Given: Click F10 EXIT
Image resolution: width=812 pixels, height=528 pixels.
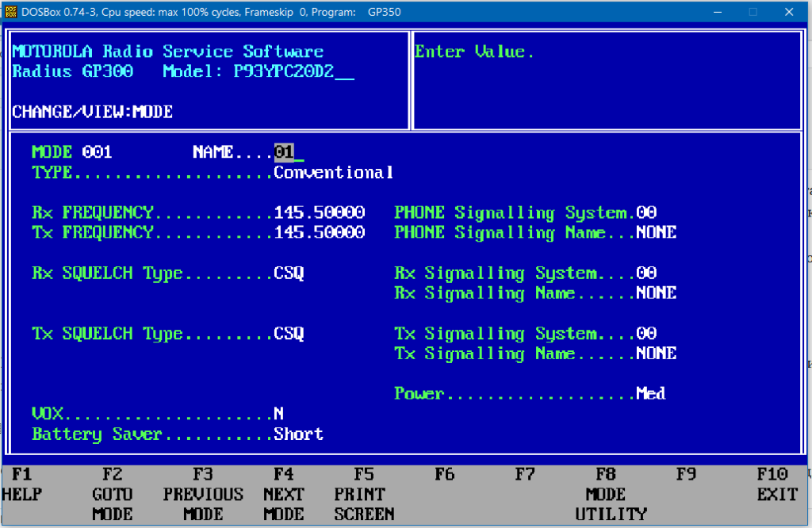Looking at the screenshot, I should point(777,484).
